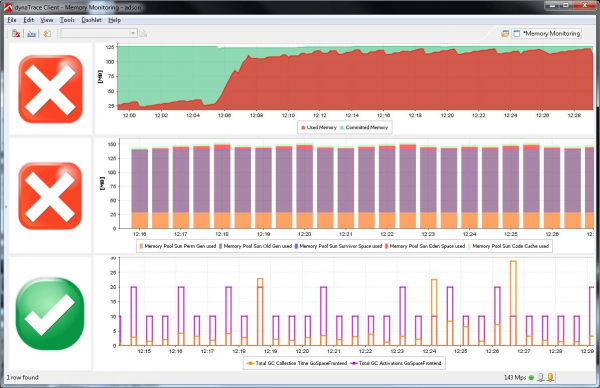Click the dynaTrace application icon in title bar

(x=8, y=7)
